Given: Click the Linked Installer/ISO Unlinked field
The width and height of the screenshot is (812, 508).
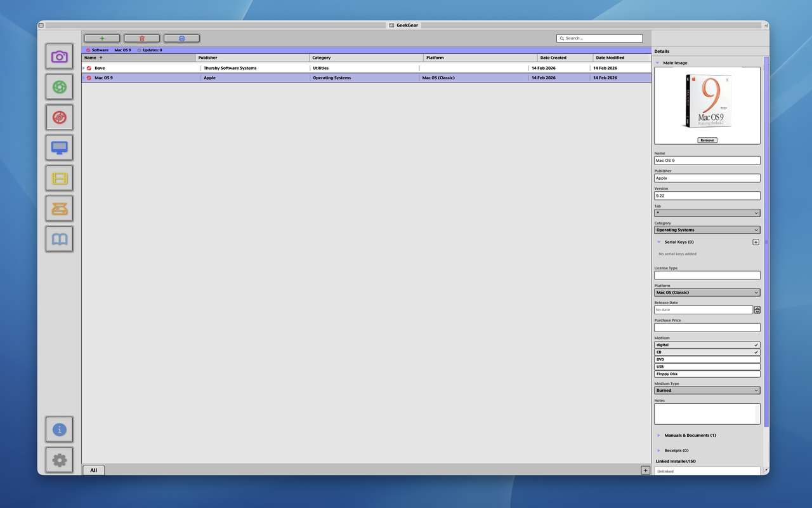Looking at the screenshot, I should point(707,471).
